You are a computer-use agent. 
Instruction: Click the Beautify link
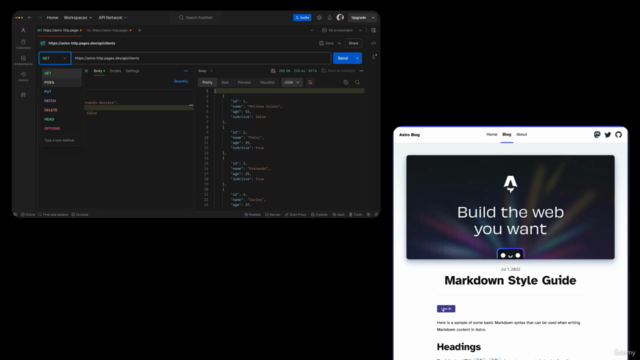tap(181, 81)
